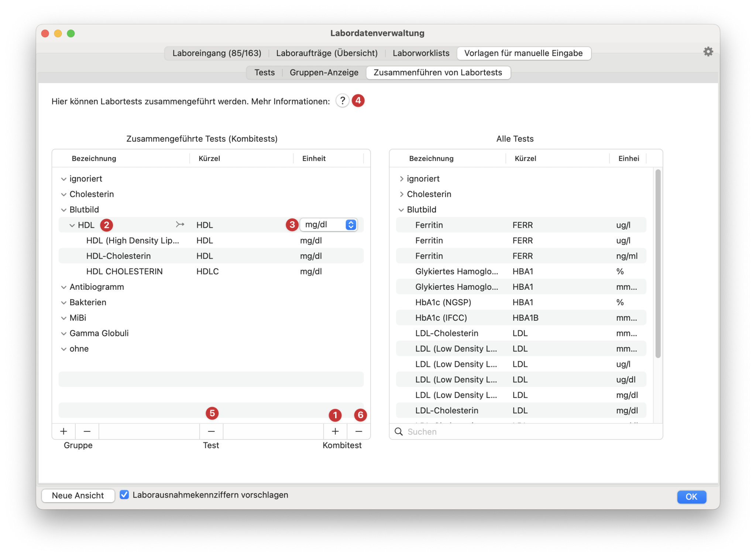Viewport: 756px width, 557px height.
Task: Expand Cholesterin in Alle Tests list
Action: [401, 194]
